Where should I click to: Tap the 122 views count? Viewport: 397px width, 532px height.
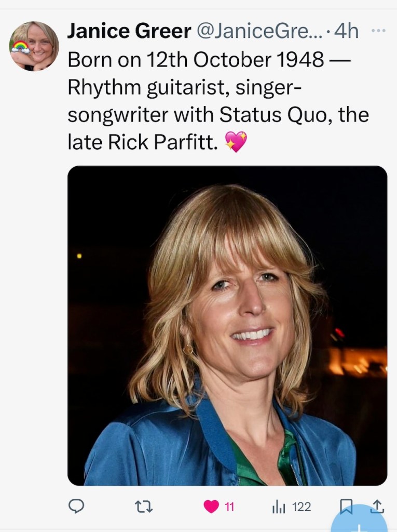302,507
